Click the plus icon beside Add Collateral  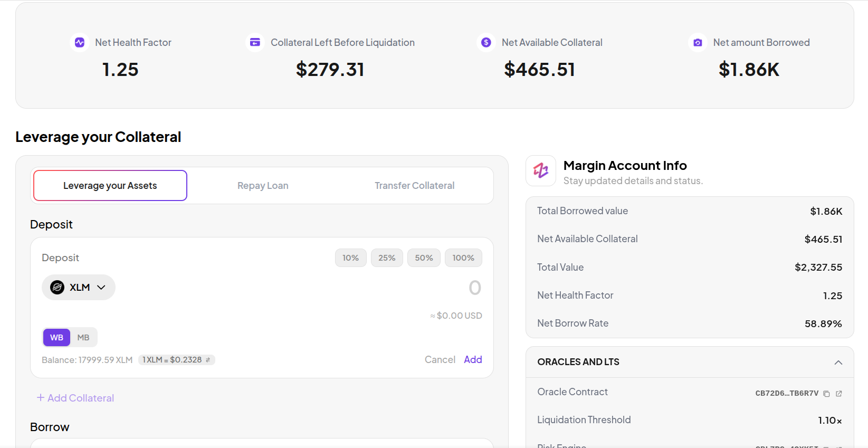point(40,397)
